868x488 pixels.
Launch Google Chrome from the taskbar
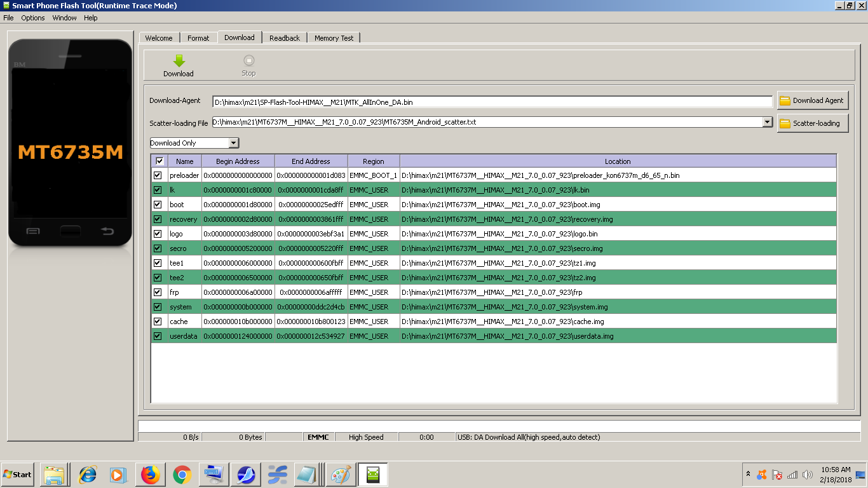182,475
